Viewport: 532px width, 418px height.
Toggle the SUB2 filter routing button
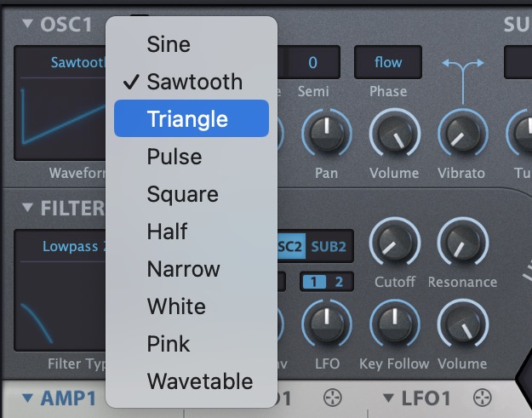(x=329, y=247)
